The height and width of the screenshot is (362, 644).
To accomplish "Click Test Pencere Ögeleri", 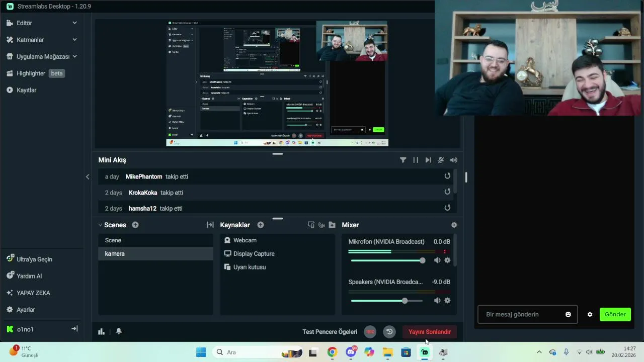I will (x=330, y=332).
